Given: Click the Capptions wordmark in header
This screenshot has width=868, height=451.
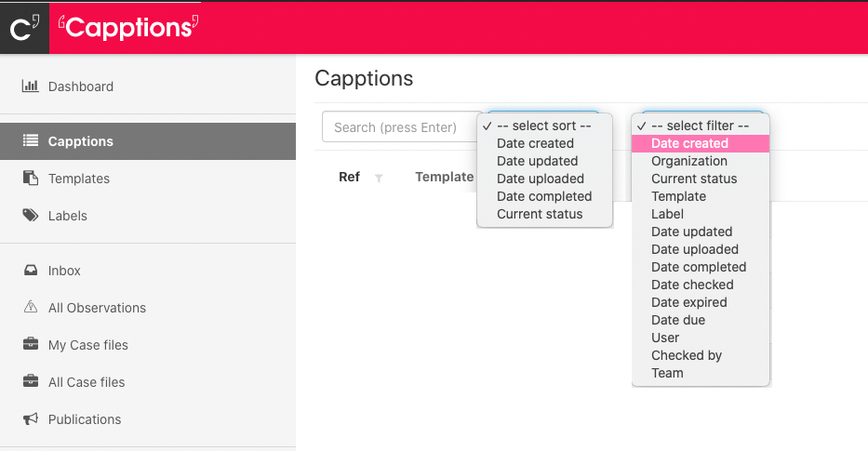Looking at the screenshot, I should (x=128, y=28).
